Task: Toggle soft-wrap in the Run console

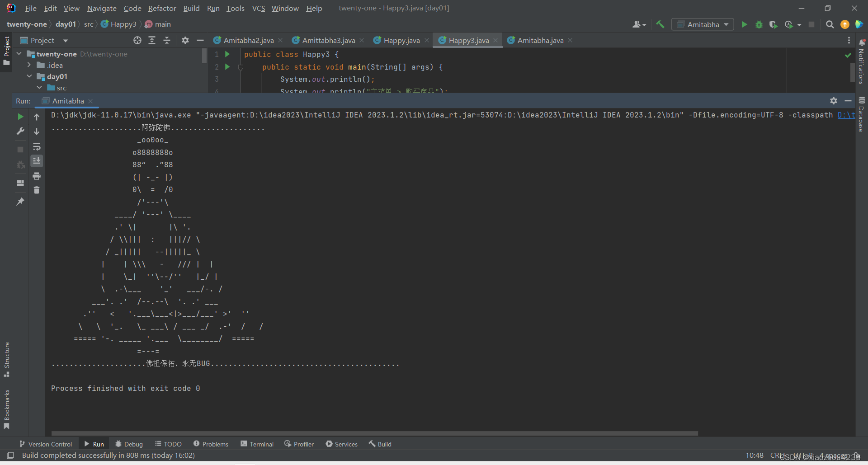Action: (37, 147)
